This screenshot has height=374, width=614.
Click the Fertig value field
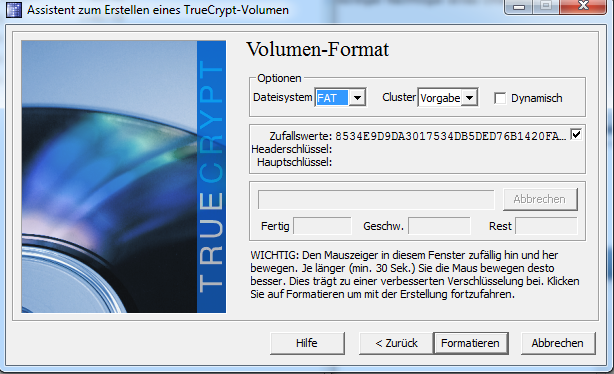(322, 226)
